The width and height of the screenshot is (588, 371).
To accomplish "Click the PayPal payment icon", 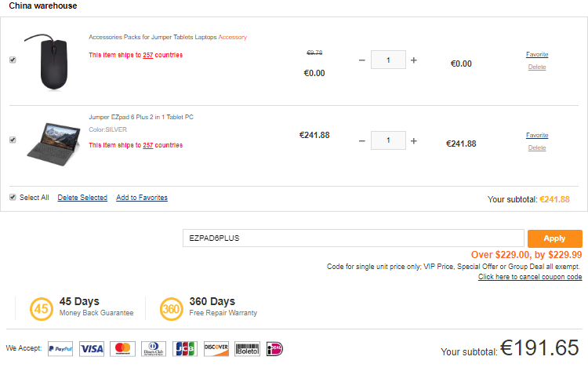I will (x=60, y=348).
